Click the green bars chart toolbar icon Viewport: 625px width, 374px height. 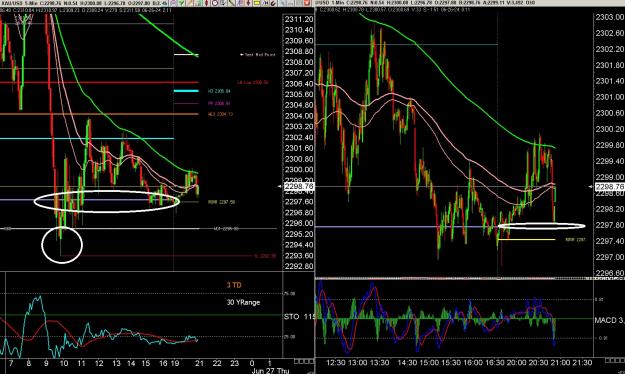coord(199,3)
